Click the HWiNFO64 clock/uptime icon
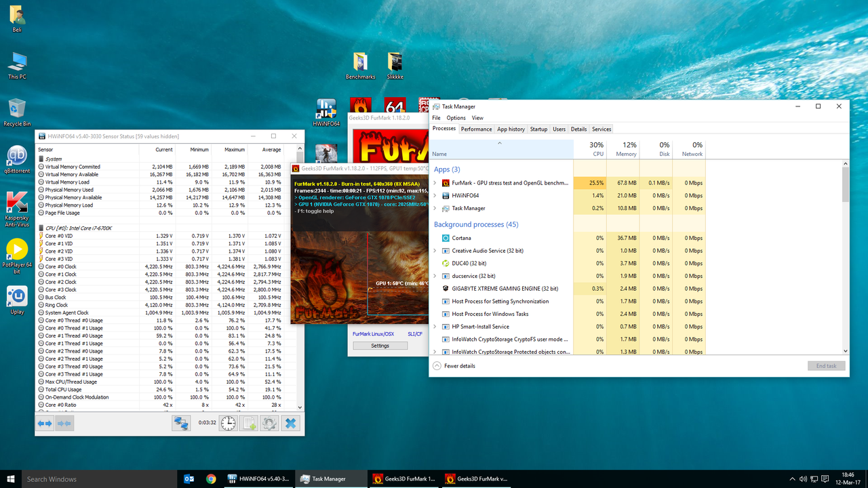 [227, 423]
